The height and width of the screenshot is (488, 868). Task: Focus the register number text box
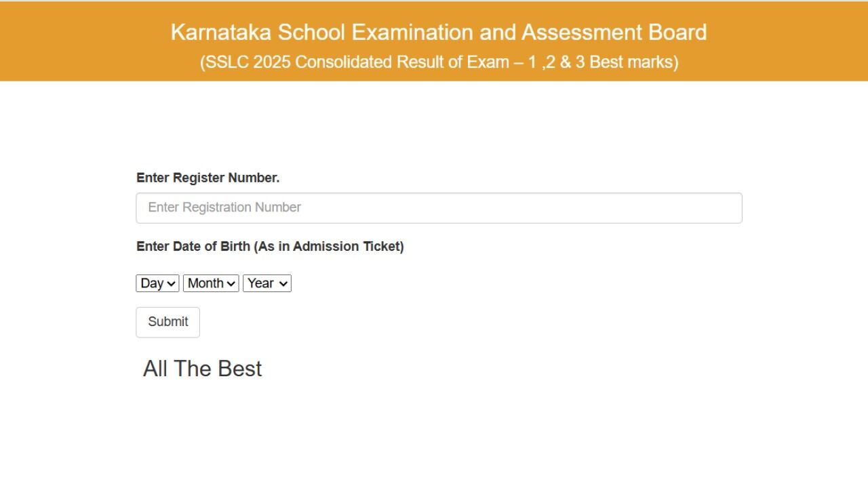pos(439,208)
